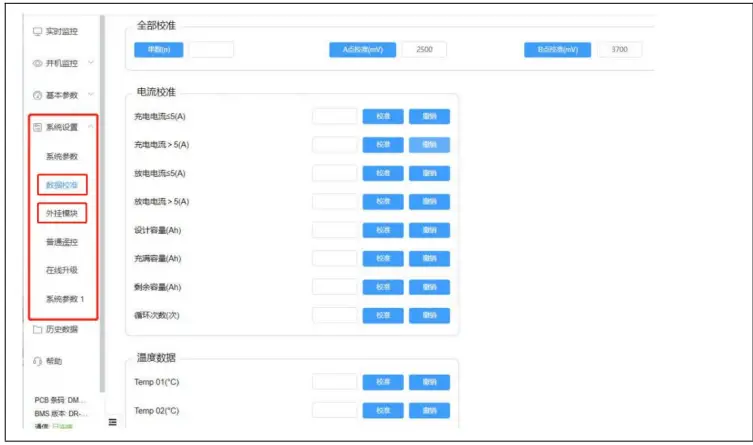Screen dimensions: 753x445
Task: Select the 数据校准 menu item
Action: pos(62,185)
